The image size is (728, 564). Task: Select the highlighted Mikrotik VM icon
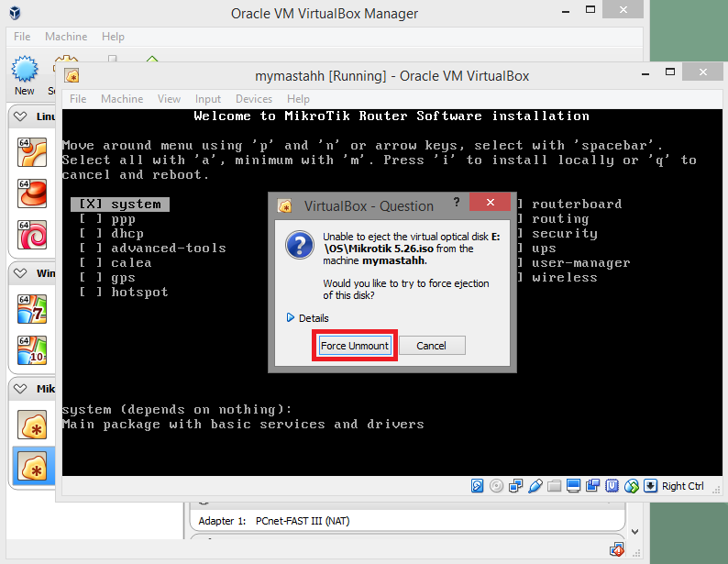pyautogui.click(x=32, y=466)
